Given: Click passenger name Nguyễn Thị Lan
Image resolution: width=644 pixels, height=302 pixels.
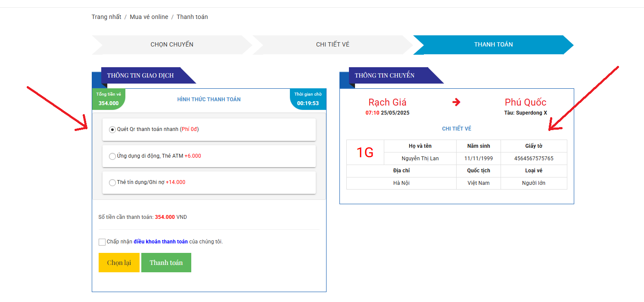Looking at the screenshot, I should click(x=420, y=159).
